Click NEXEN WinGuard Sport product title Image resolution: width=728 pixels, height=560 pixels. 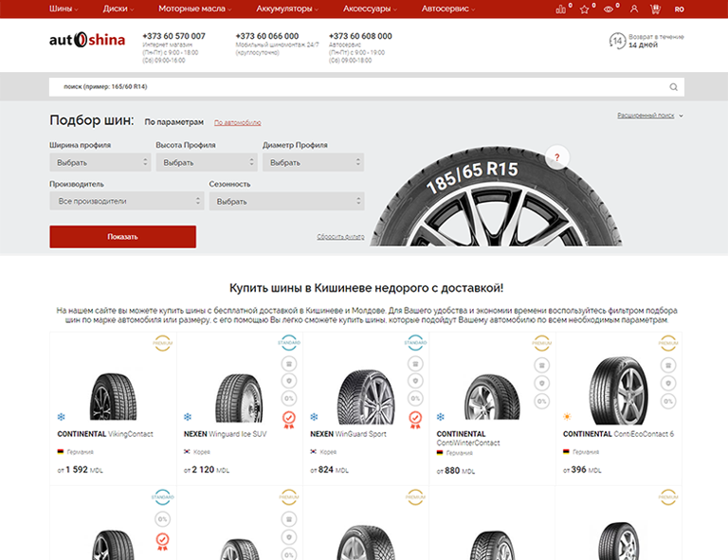coord(348,434)
